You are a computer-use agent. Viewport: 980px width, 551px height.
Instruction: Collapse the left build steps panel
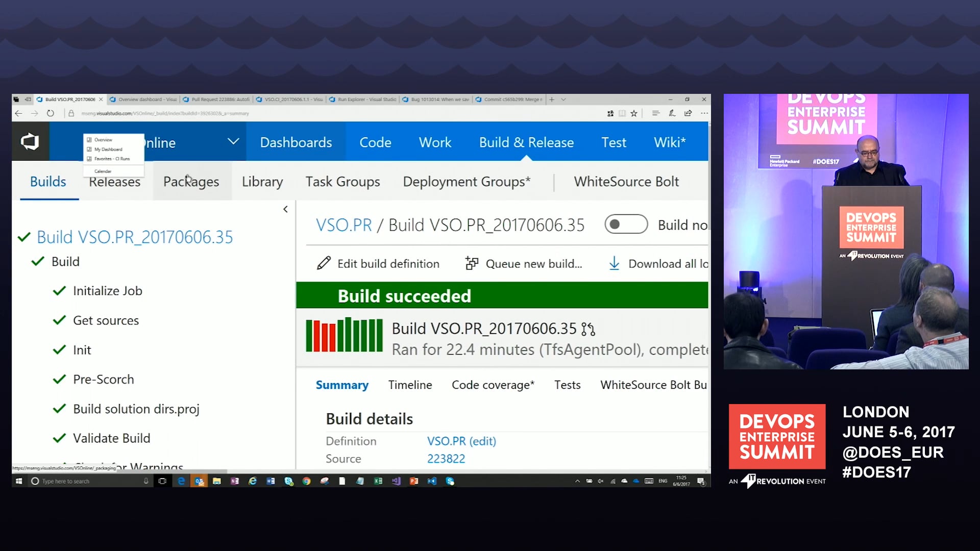[285, 209]
